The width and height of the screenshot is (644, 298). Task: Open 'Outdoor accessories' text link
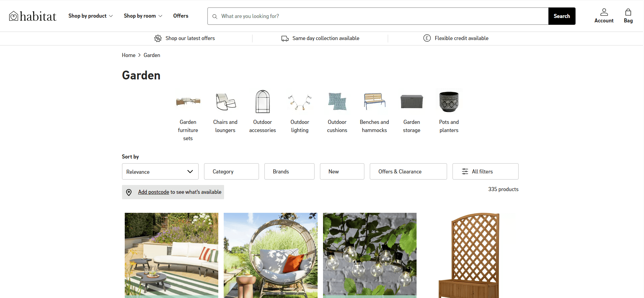click(263, 126)
